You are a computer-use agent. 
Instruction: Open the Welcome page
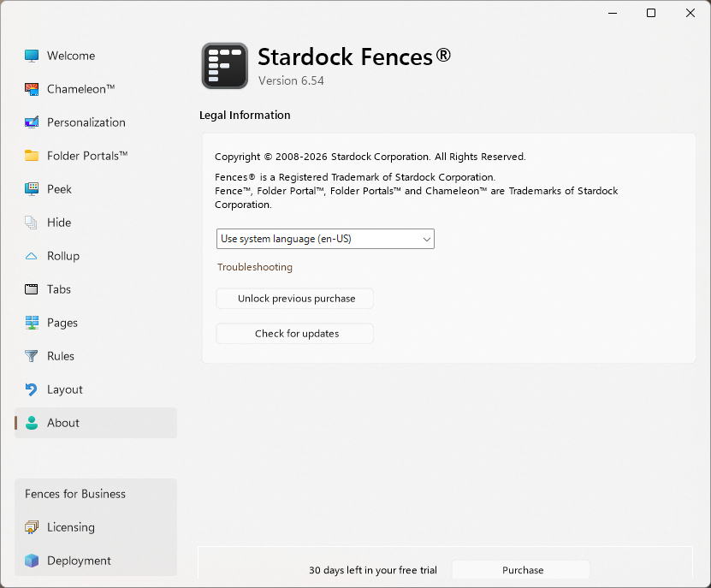click(x=96, y=56)
